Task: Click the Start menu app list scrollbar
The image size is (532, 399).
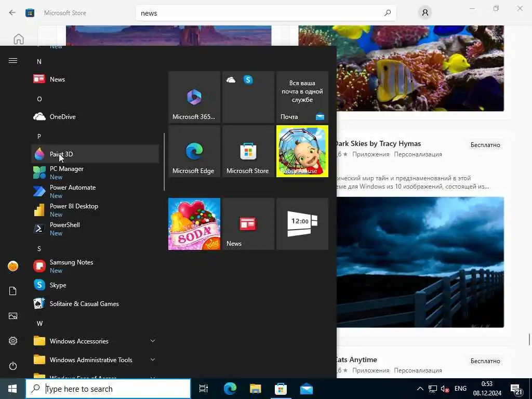Action: pyautogui.click(x=164, y=162)
